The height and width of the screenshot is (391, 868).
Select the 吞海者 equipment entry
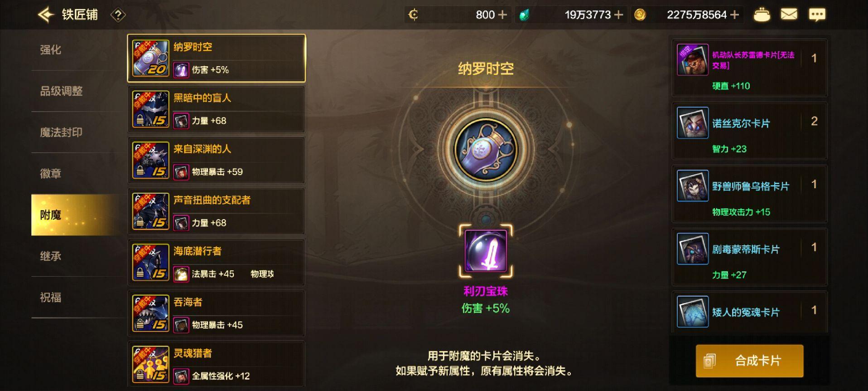click(217, 313)
